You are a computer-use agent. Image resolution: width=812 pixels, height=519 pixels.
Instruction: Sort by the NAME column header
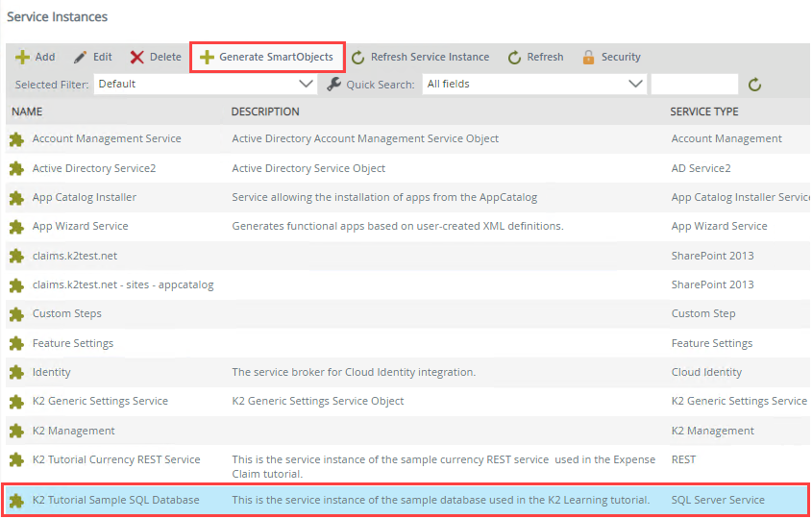[x=27, y=111]
